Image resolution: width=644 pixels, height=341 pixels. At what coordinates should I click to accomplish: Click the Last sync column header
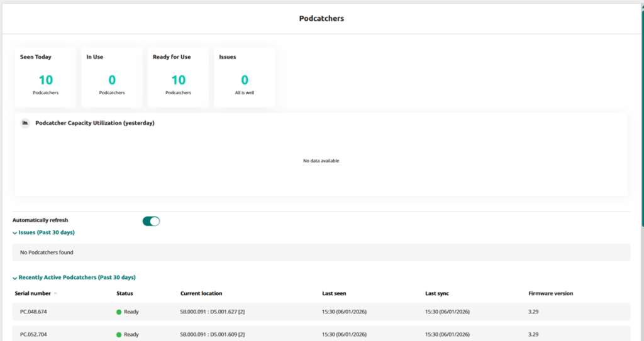[436, 293]
